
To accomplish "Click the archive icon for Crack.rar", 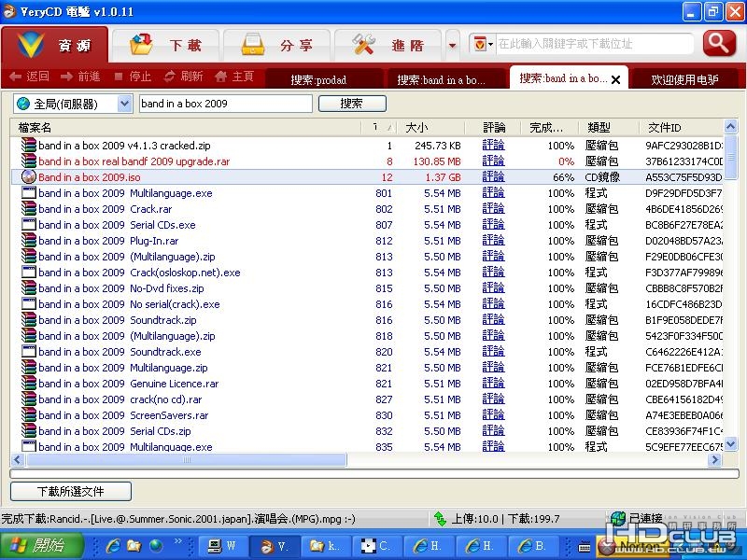I will tap(29, 208).
